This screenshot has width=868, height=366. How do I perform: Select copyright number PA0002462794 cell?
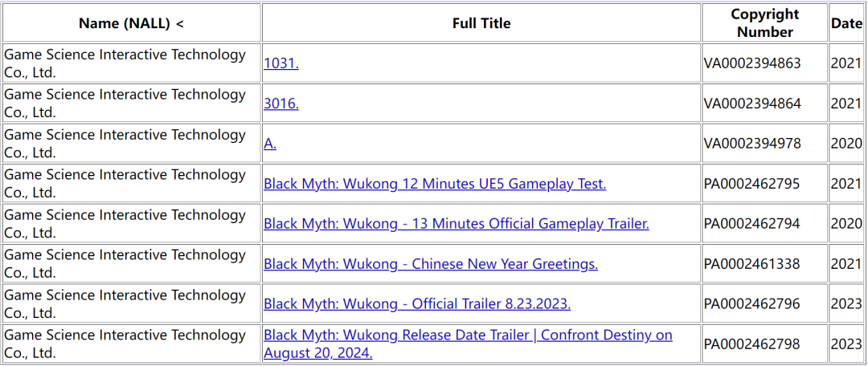pos(752,224)
